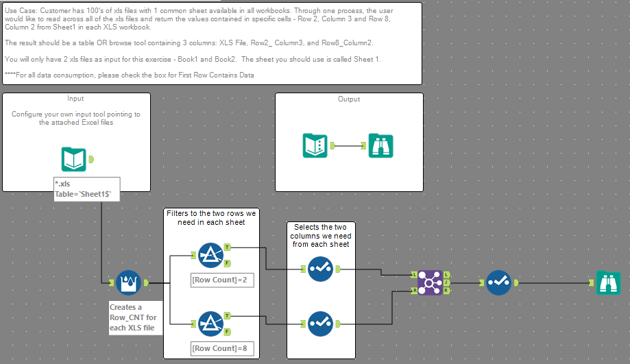Select the '[Row Count]=2' annotation
The width and height of the screenshot is (630, 364).
[222, 280]
